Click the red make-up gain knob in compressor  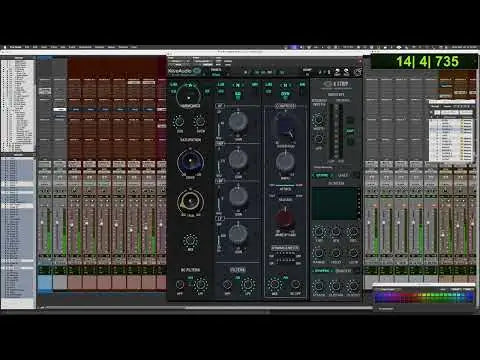[x=285, y=219]
